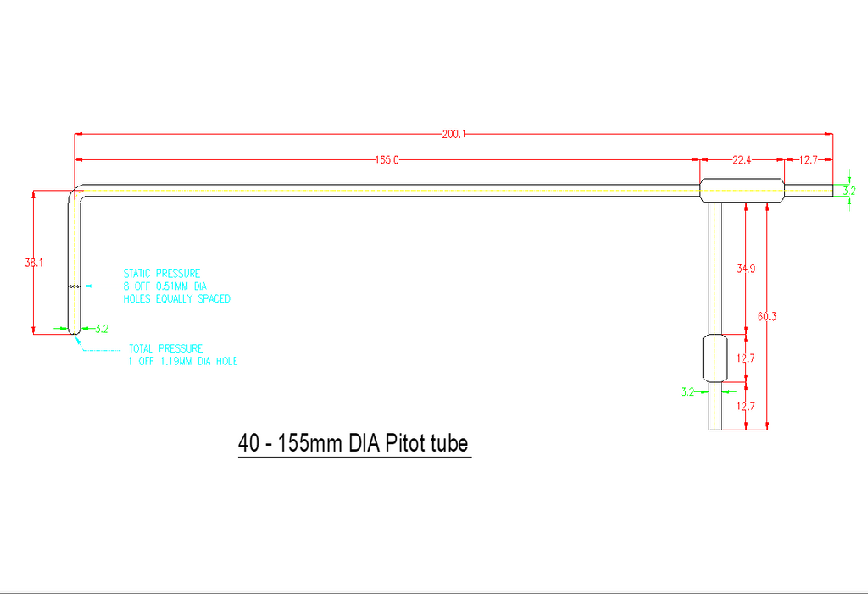Select the 200.1 overall length dimension

coord(453,134)
